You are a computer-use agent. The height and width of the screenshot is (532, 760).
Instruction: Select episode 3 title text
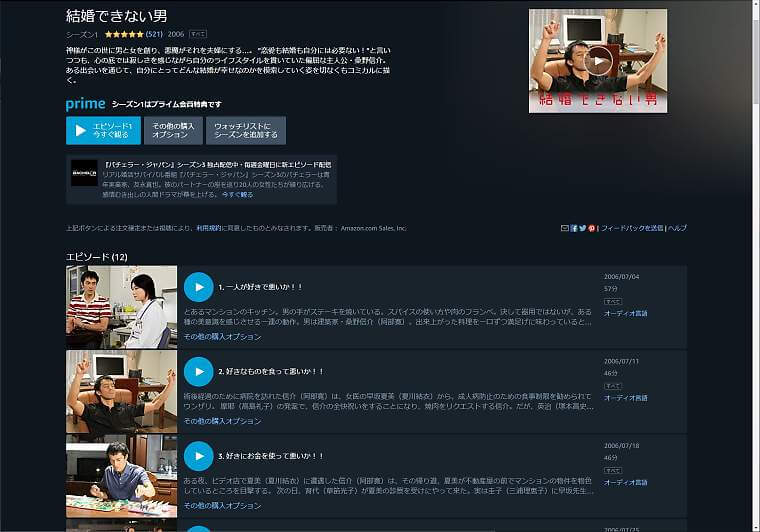tap(270, 456)
